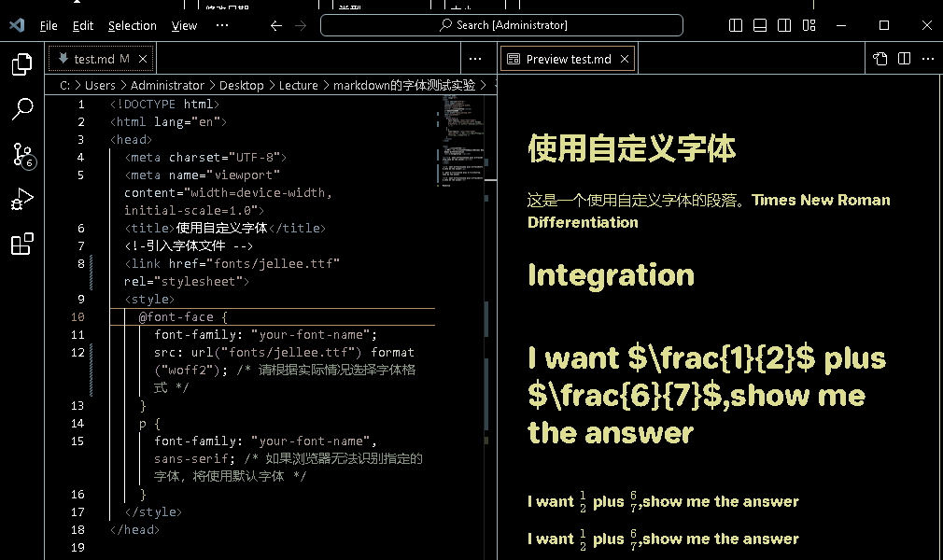Open Source Control view with 6 changes
The image size is (943, 560).
click(x=23, y=155)
